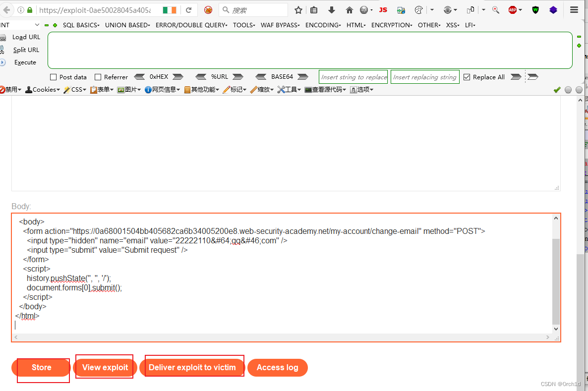The width and height of the screenshot is (588, 391).
Task: Click the red JS toggle icon
Action: pos(383,10)
